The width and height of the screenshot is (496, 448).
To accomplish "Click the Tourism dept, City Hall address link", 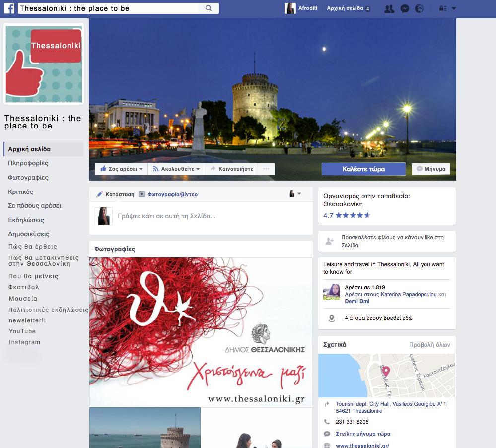I will [x=391, y=407].
